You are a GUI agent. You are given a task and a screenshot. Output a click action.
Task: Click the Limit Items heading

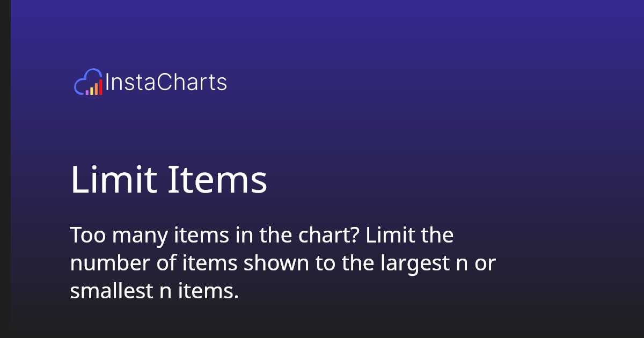(169, 180)
